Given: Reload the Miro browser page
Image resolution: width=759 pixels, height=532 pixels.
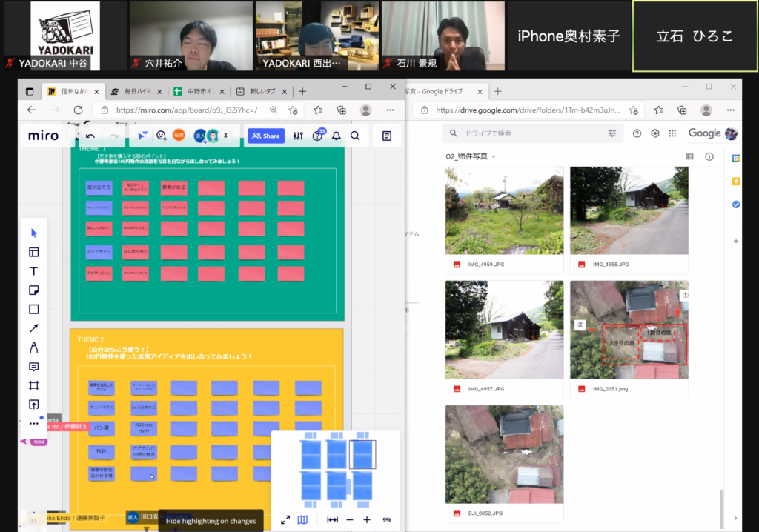Looking at the screenshot, I should [79, 110].
